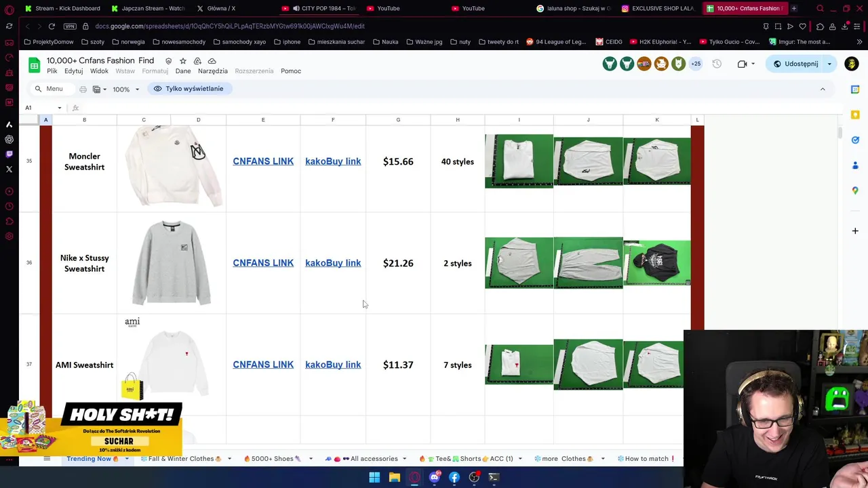Open the all sheets list icon
The image size is (868, 488).
click(47, 459)
